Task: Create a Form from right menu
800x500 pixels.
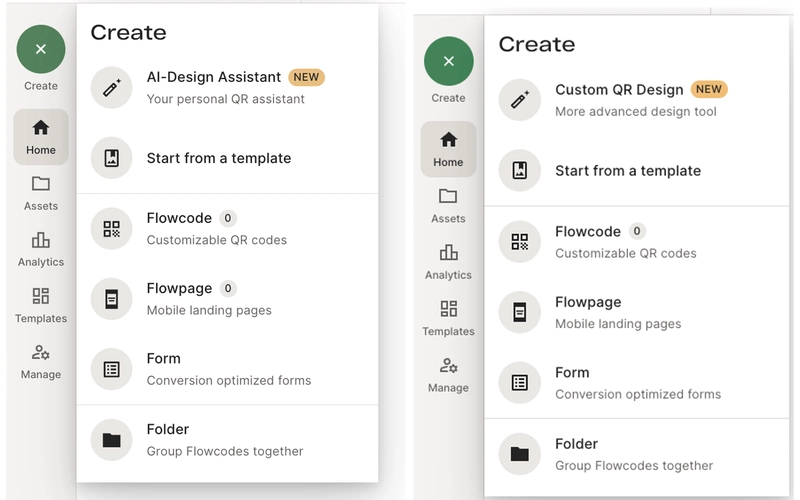Action: click(636, 383)
